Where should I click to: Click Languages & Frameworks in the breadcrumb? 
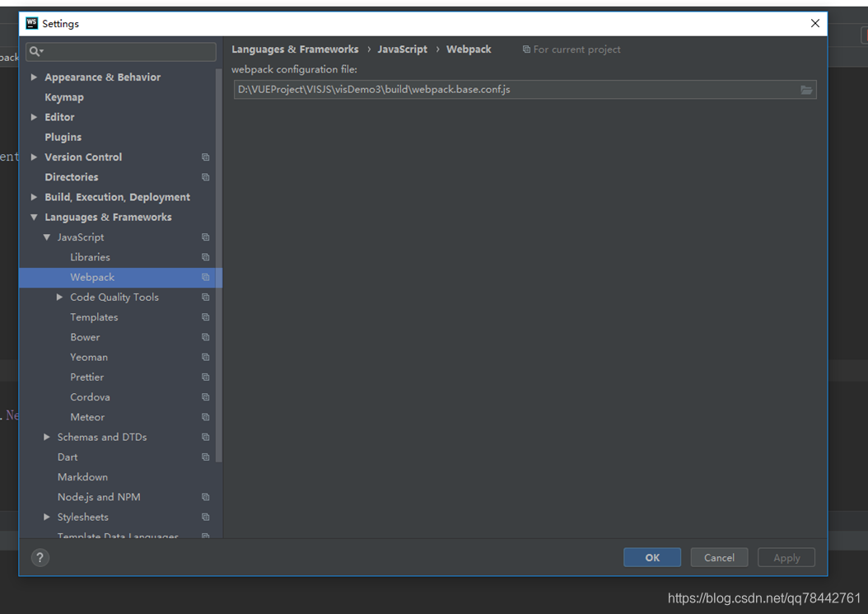click(x=295, y=49)
